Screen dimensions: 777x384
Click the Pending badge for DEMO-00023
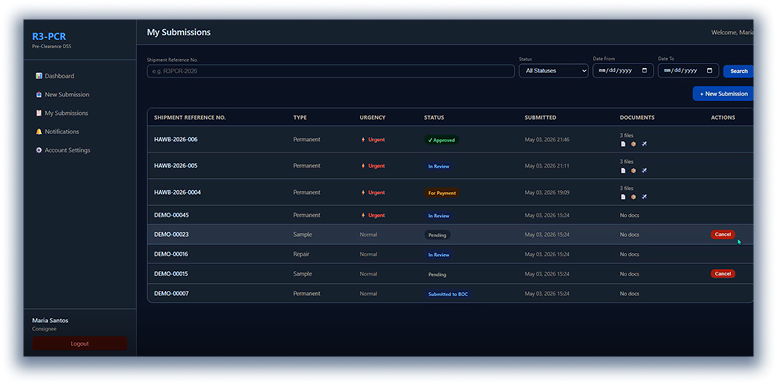click(x=437, y=235)
